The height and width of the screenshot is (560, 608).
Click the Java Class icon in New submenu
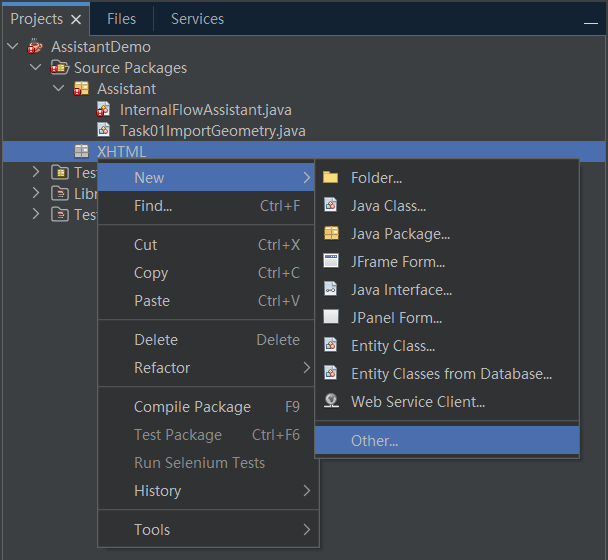[x=331, y=206]
